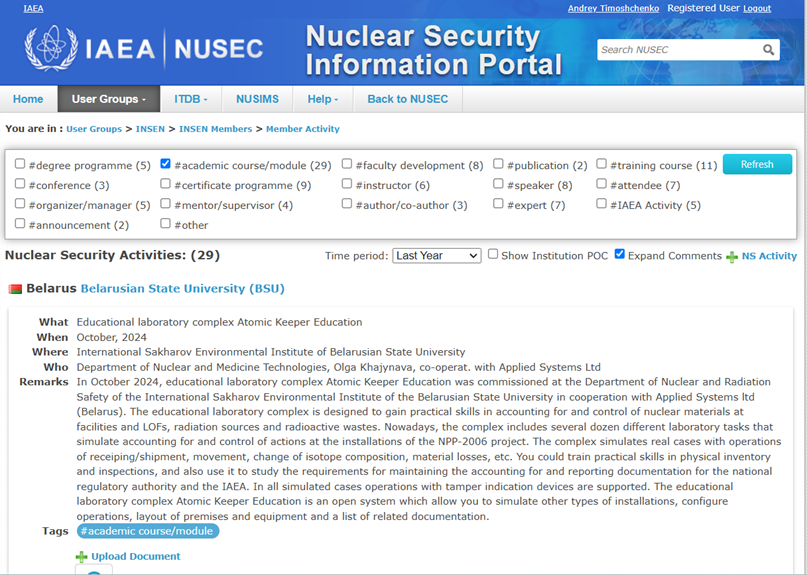Image resolution: width=807 pixels, height=575 pixels.
Task: Click the Refresh button
Action: [757, 164]
